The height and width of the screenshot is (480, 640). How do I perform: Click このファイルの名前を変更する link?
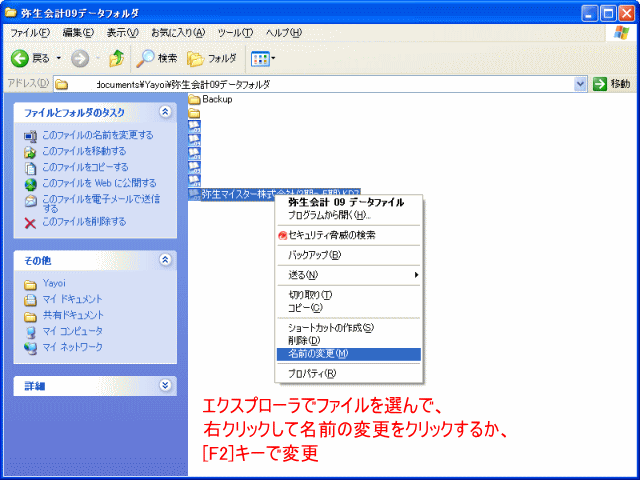98,135
